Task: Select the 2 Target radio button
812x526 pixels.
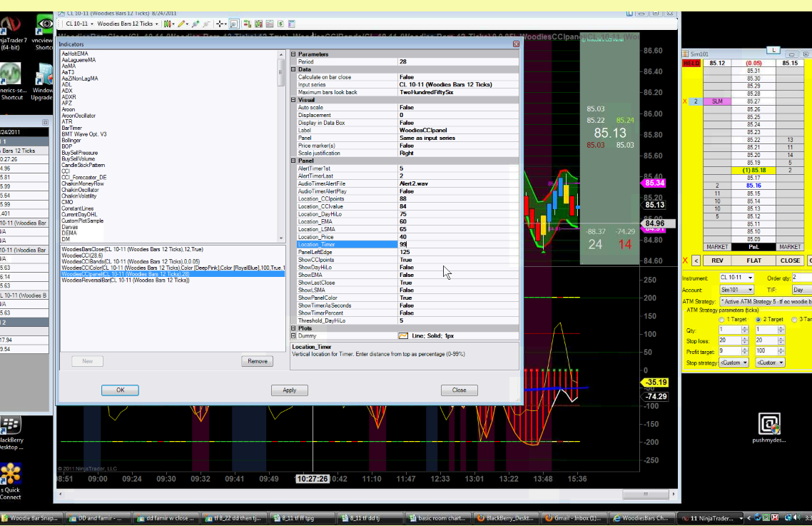Action: pos(758,320)
